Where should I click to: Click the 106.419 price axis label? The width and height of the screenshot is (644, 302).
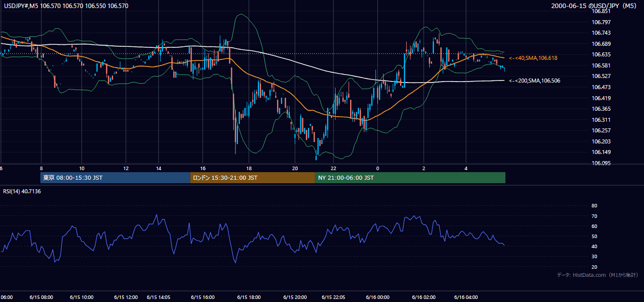601,98
